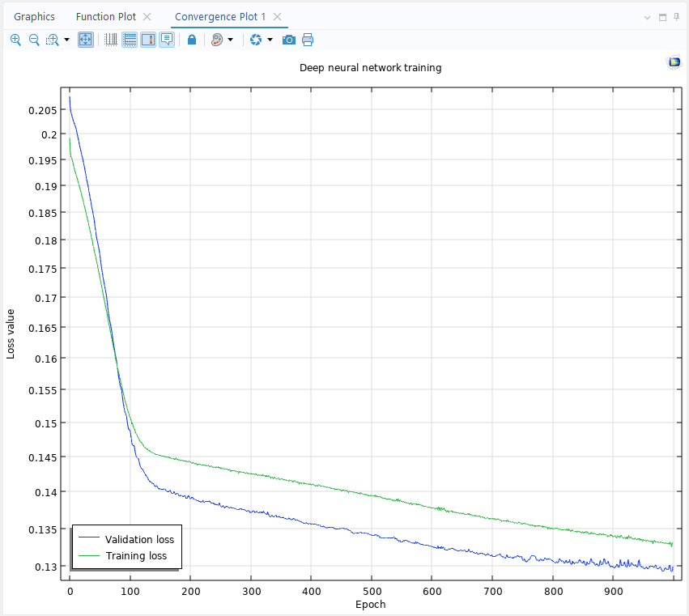
Task: Close the Convergence Plot 1 tab
Action: click(x=277, y=17)
